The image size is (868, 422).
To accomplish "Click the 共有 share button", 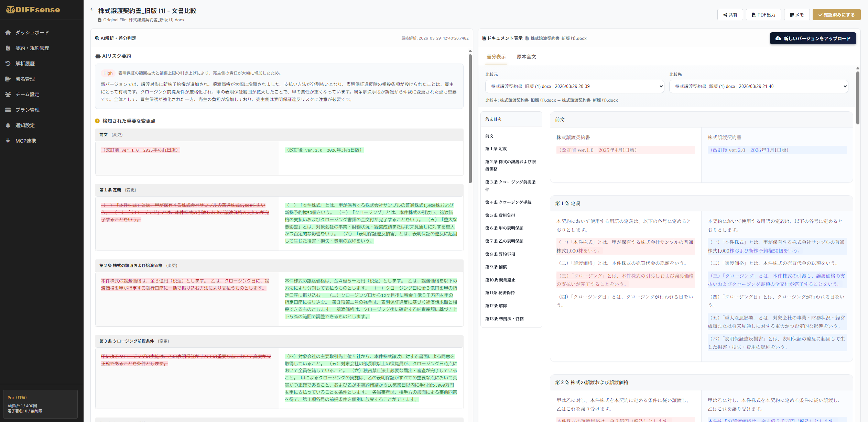I will (730, 15).
